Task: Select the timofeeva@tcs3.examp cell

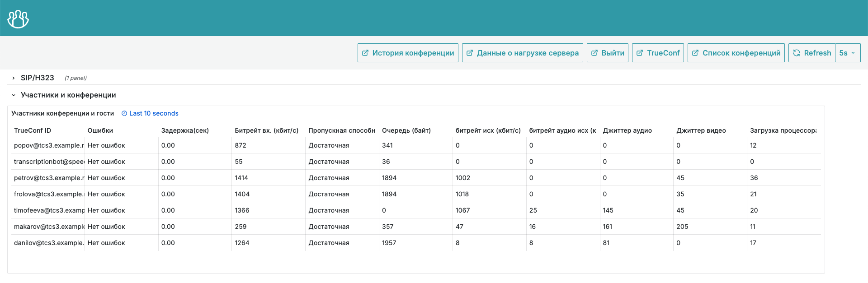Action: [x=49, y=210]
